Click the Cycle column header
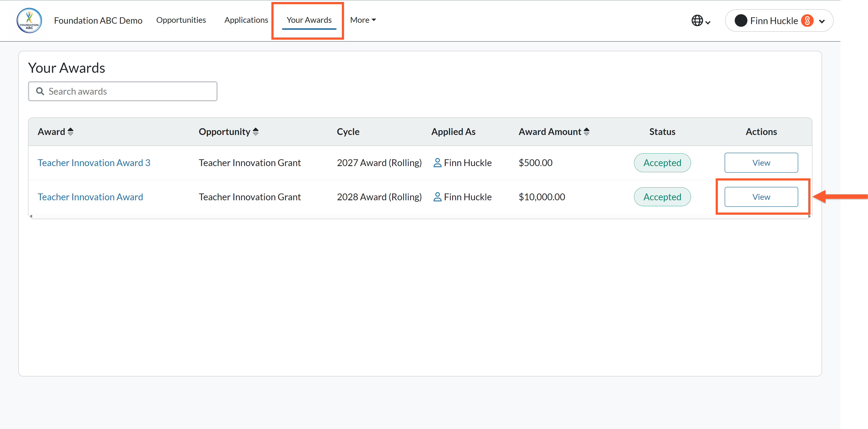 pos(348,132)
